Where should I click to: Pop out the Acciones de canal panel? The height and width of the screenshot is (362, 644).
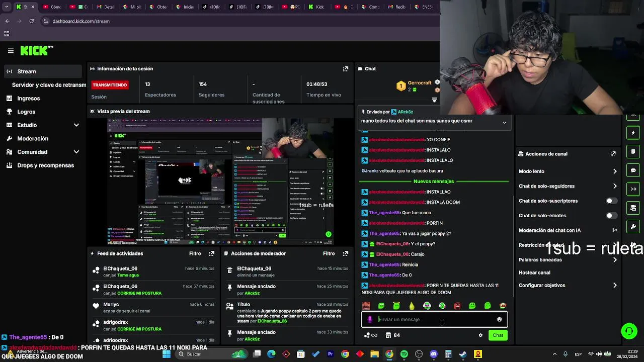pyautogui.click(x=613, y=154)
